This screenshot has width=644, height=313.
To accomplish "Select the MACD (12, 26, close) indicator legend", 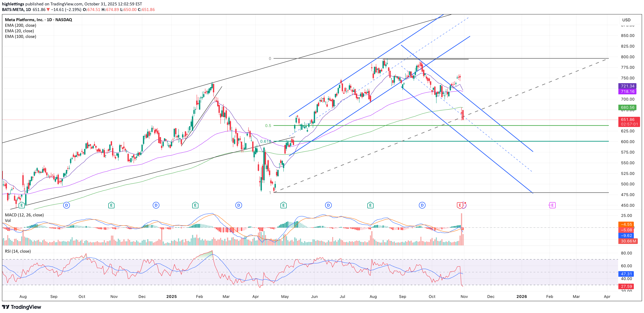I will [24, 215].
